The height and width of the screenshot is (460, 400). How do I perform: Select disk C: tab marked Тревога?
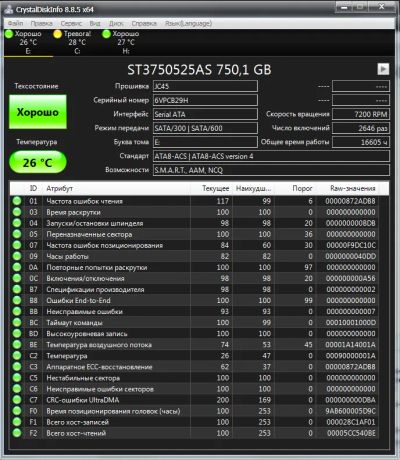pyautogui.click(x=77, y=42)
